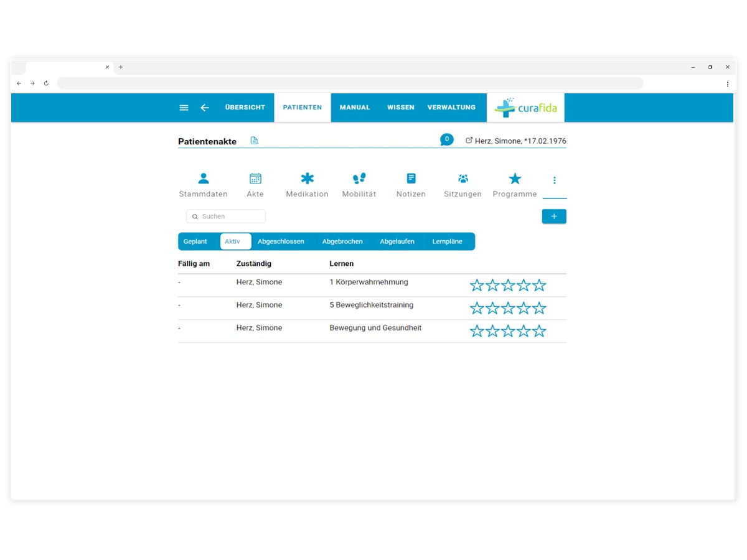Open the Medikation asterisk icon
747x560 pixels.
click(308, 179)
